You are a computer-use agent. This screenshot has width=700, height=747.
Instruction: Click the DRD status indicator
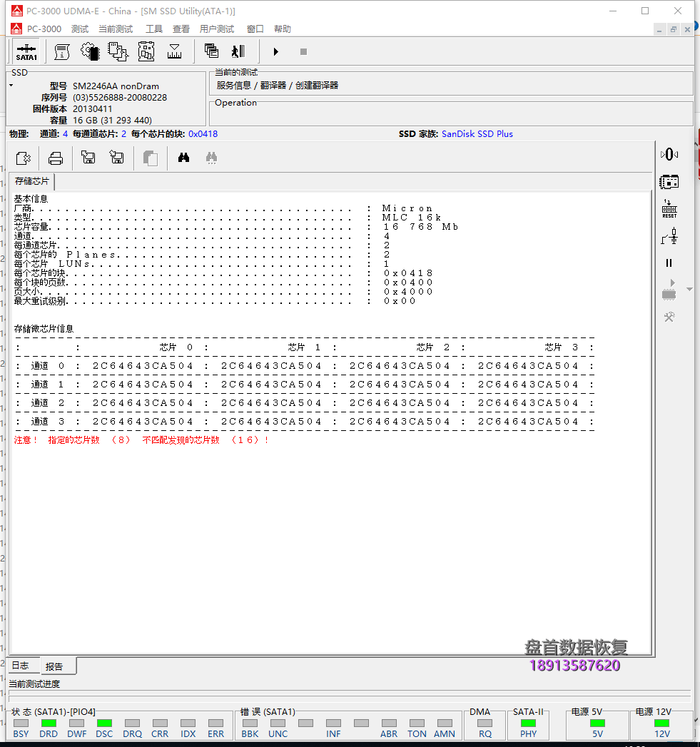[49, 723]
